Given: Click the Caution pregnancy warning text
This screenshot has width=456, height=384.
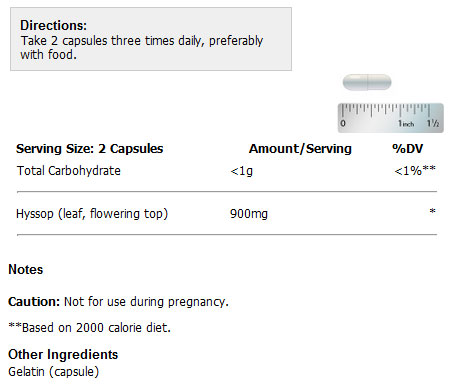Looking at the screenshot, I should [118, 302].
